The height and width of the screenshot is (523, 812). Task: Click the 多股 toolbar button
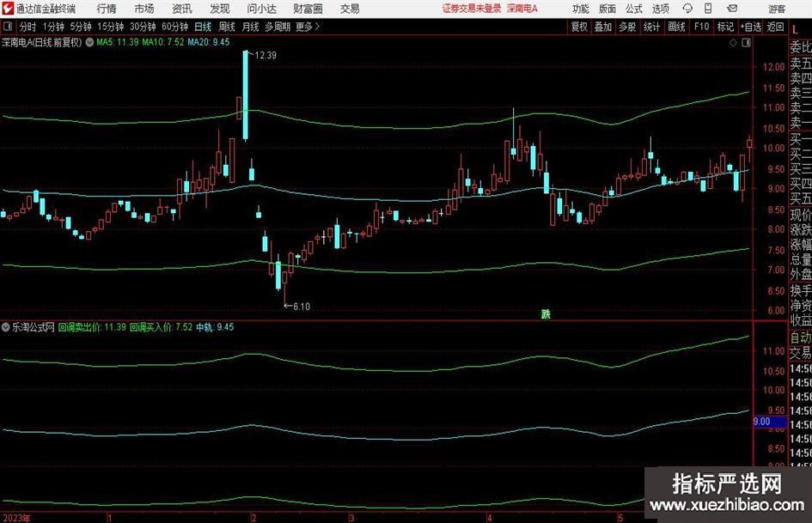[627, 27]
